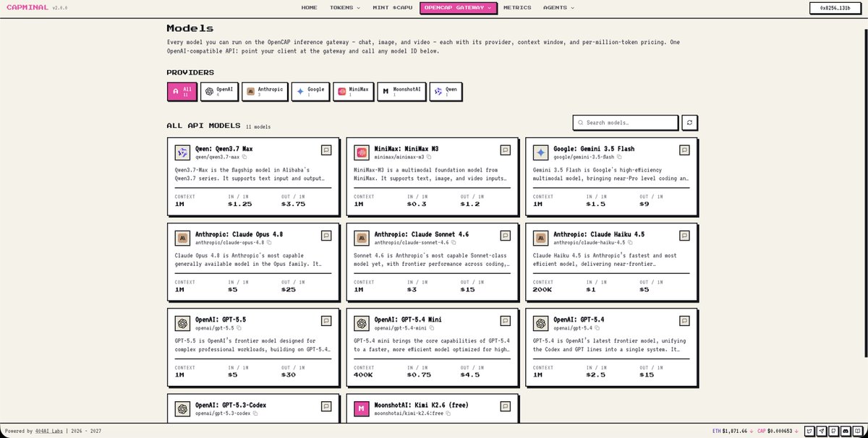Image resolution: width=868 pixels, height=438 pixels.
Task: Expand the Agents dropdown menu
Action: click(559, 7)
